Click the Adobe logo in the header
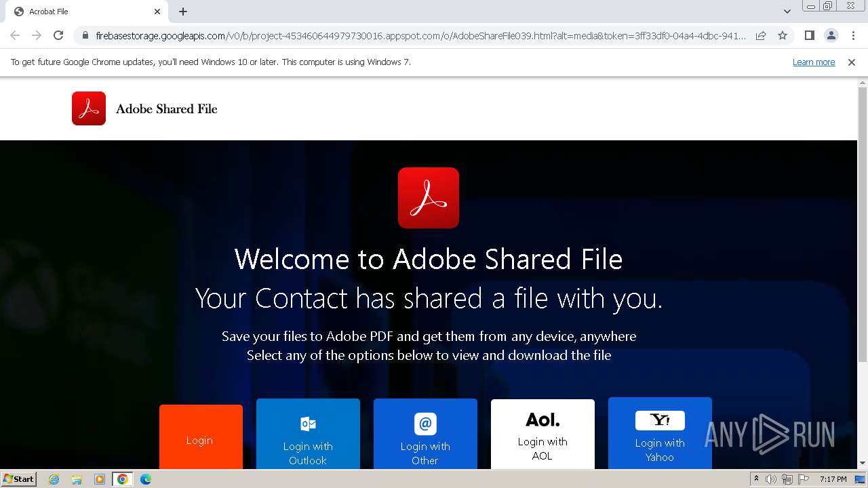Screen dimensions: 868x488 pos(89,108)
